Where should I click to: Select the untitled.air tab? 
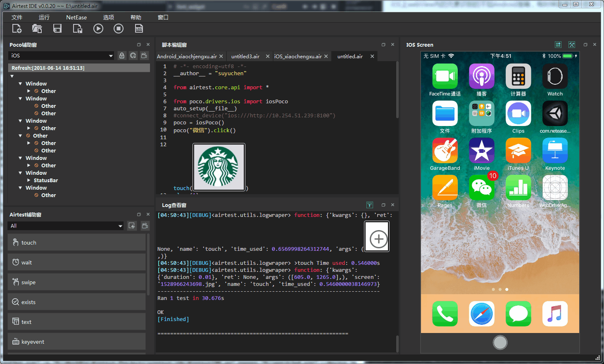pos(350,56)
